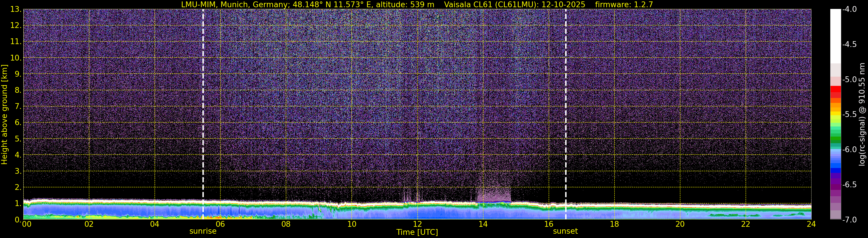Click the "12" height axis tick label
The width and height of the screenshot is (868, 238).
[16, 26]
